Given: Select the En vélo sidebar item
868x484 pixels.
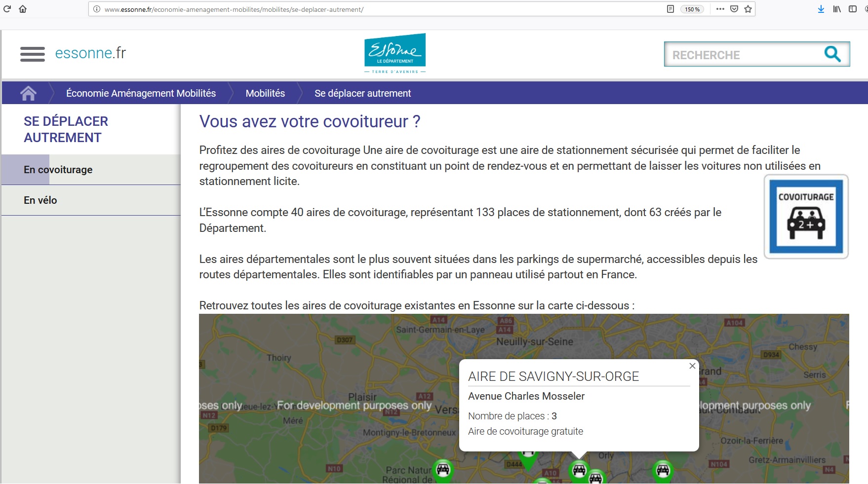Looking at the screenshot, I should point(40,200).
